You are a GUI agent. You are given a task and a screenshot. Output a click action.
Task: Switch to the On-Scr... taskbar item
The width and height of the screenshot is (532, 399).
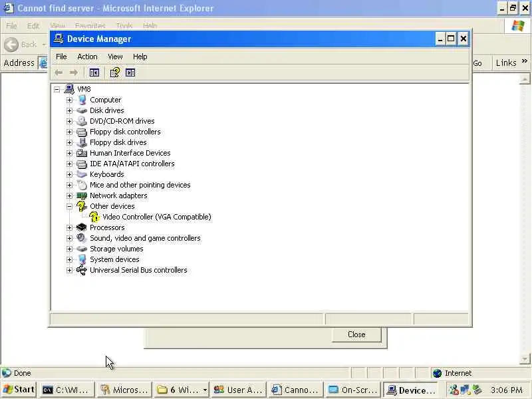353,390
